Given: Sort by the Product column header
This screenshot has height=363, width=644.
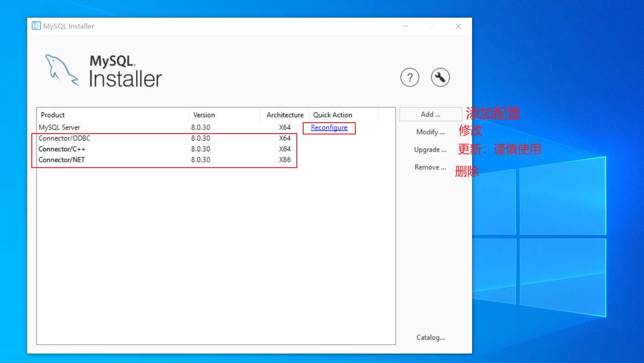Looking at the screenshot, I should click(113, 115).
